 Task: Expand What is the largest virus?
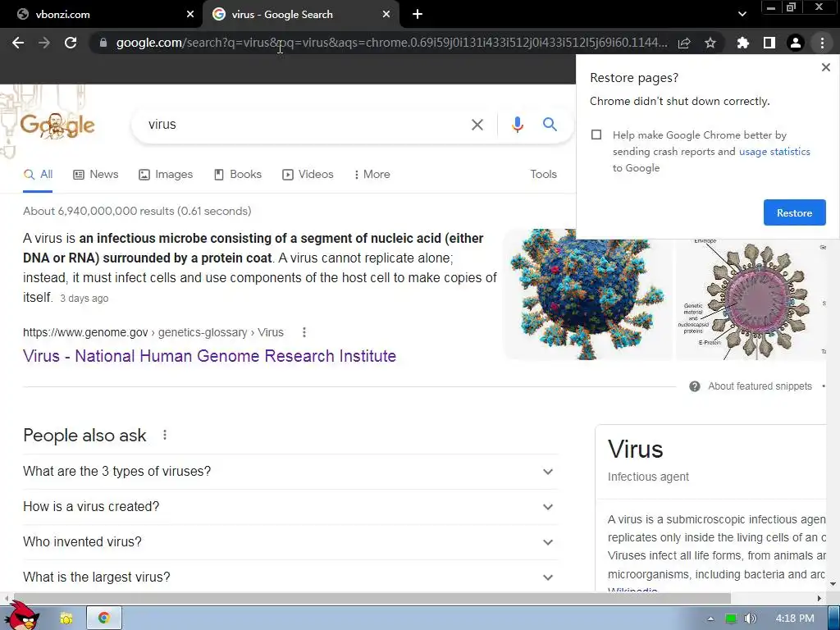[290, 577]
